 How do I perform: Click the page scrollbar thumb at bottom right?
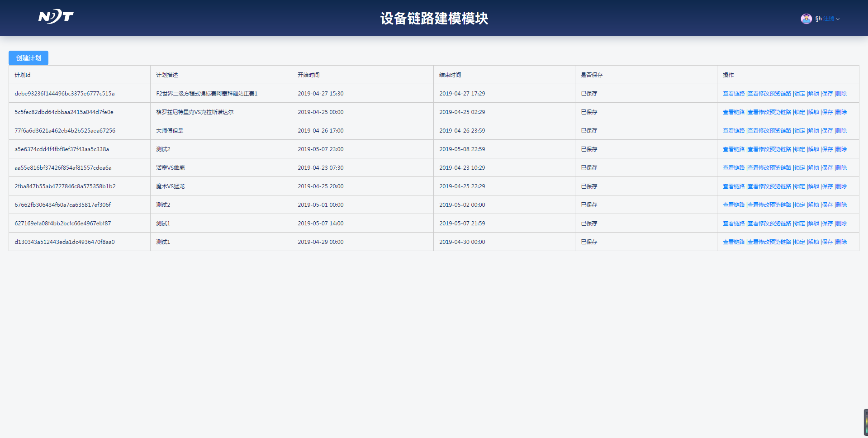tap(866, 423)
